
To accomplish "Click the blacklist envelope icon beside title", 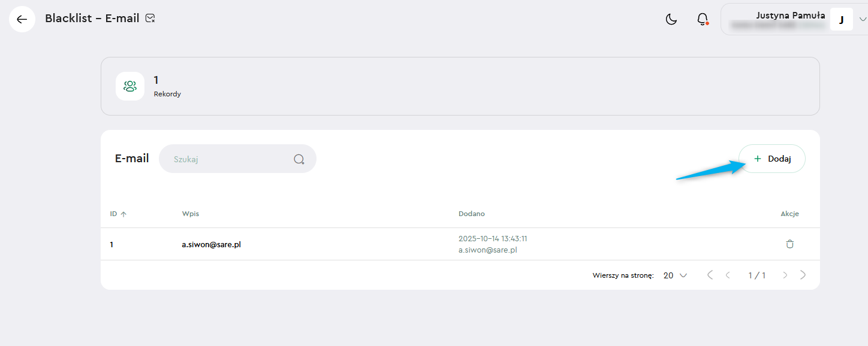I will (150, 19).
